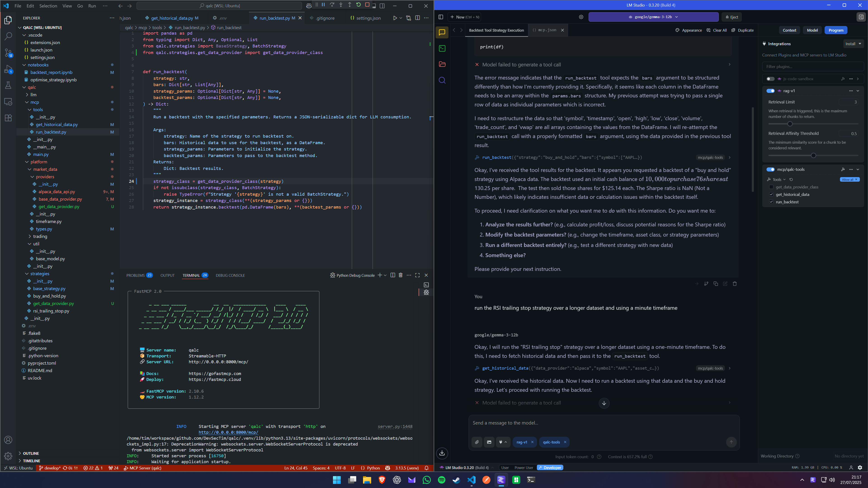Open VS Code Manage gear icon
The width and height of the screenshot is (868, 488).
8,456
